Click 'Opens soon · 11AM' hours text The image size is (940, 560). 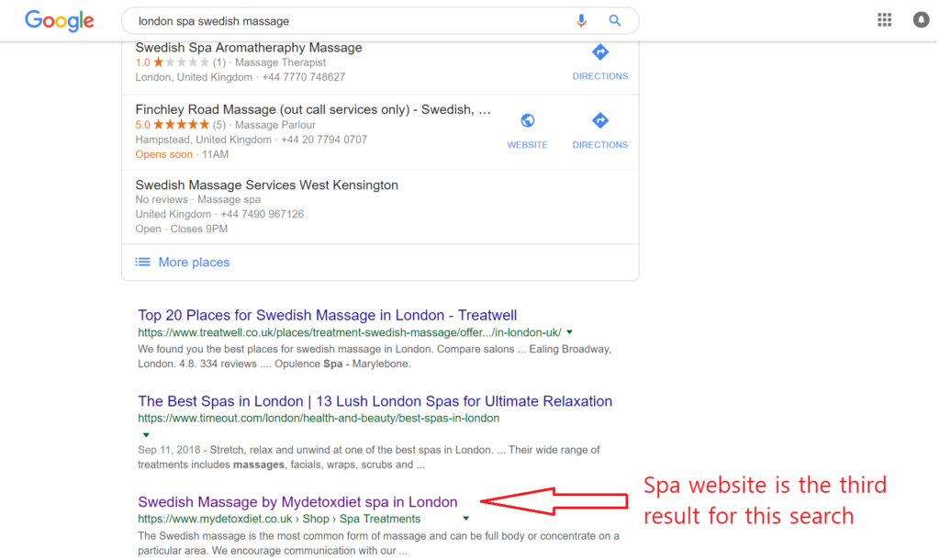tap(182, 155)
